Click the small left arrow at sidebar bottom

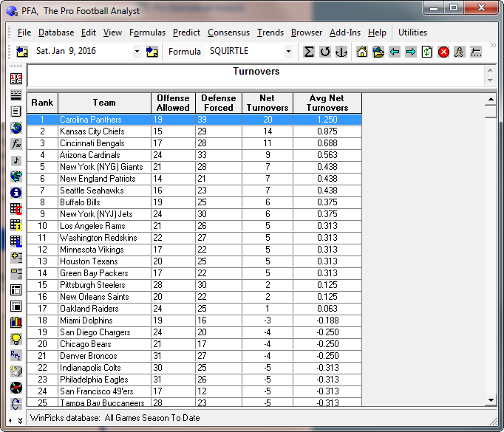click(x=10, y=420)
